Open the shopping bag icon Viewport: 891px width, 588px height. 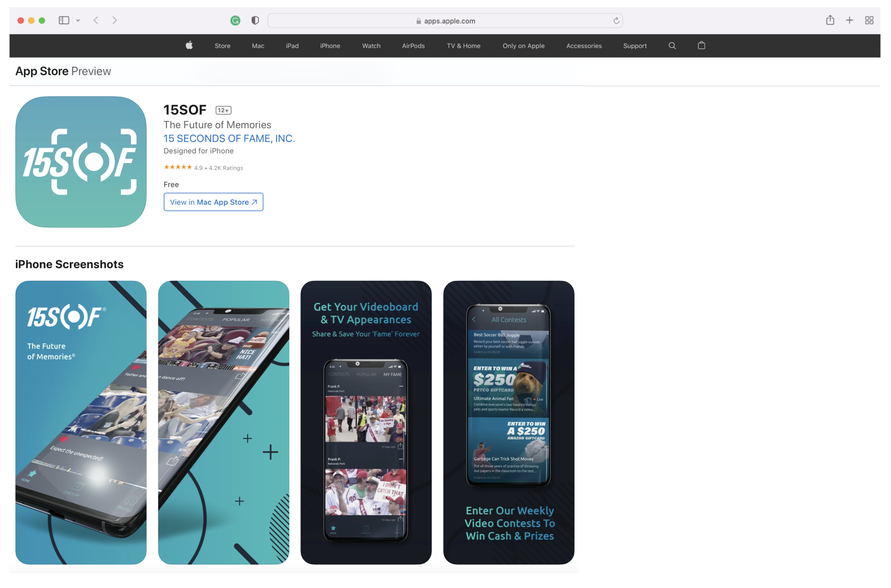tap(702, 45)
